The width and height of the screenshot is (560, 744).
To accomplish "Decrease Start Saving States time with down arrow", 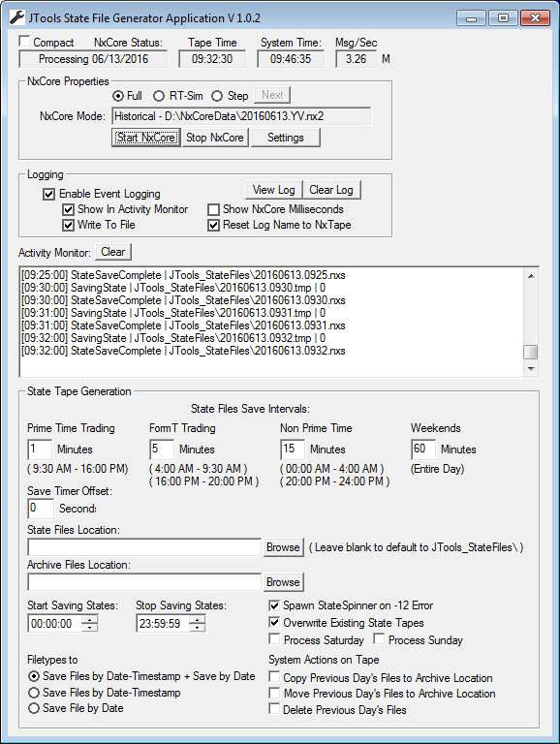I will (x=90, y=628).
